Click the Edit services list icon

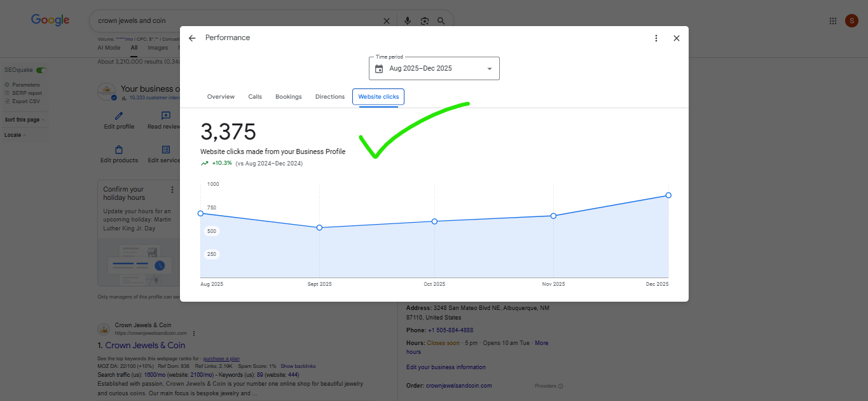[166, 150]
